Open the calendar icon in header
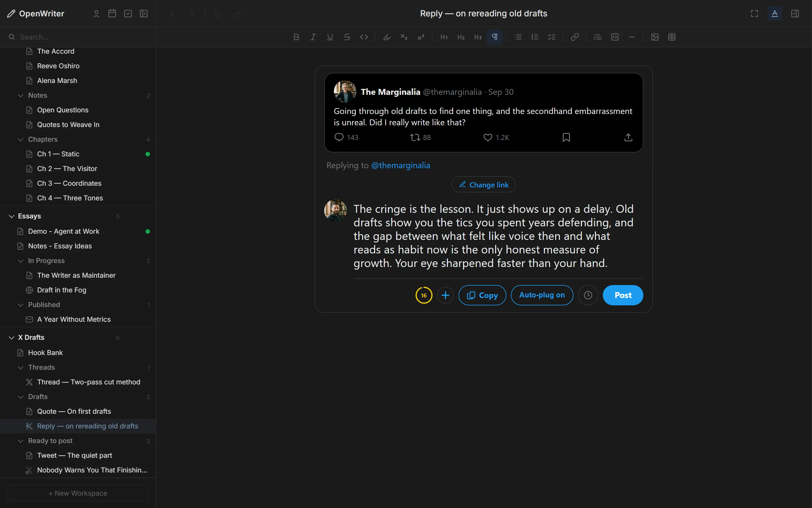The image size is (812, 508). (x=112, y=14)
